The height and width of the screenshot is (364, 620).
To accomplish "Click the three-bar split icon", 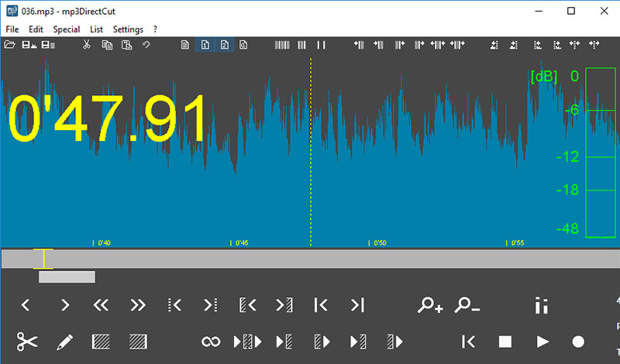I will pyautogui.click(x=301, y=45).
